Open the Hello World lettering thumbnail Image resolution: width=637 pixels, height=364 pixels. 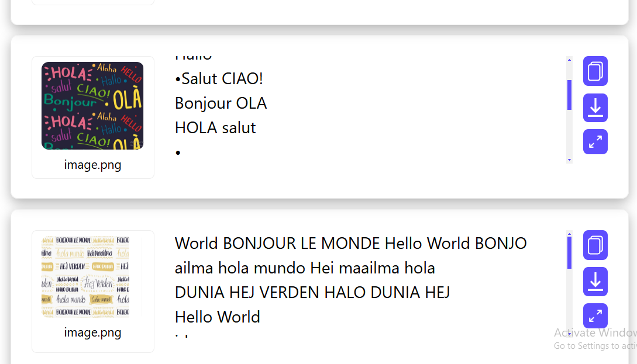click(x=91, y=277)
